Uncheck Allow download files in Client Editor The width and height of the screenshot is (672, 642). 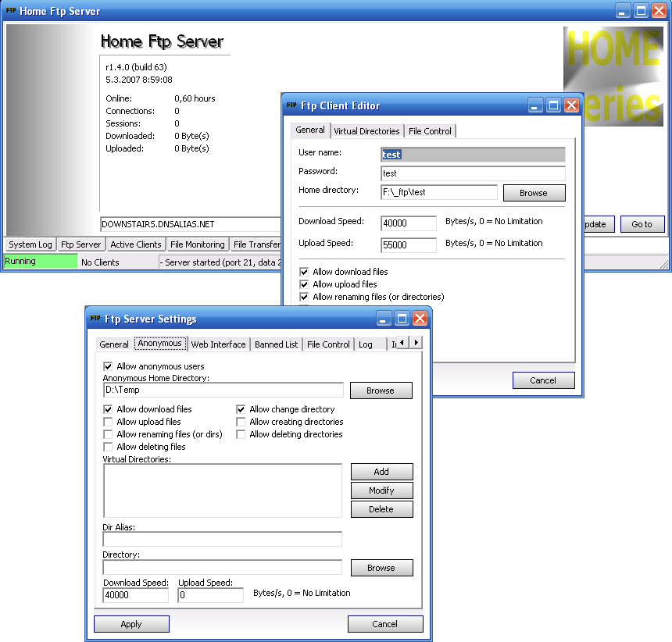[304, 272]
